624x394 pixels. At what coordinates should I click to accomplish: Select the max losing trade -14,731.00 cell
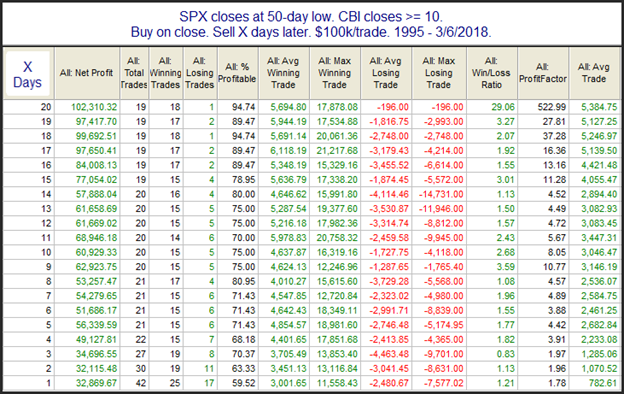(x=441, y=194)
